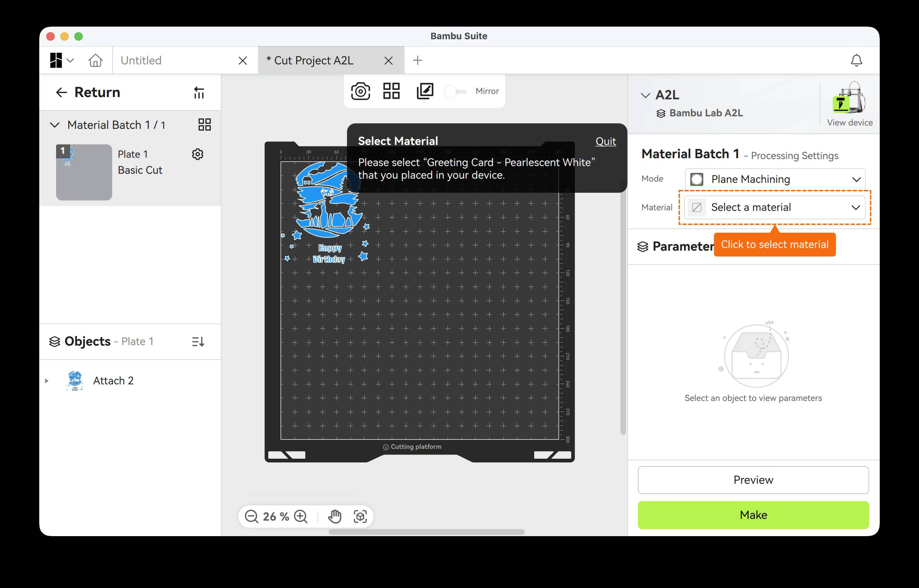The width and height of the screenshot is (919, 588).
Task: Sort objects using the Objects sort icon
Action: coord(198,342)
